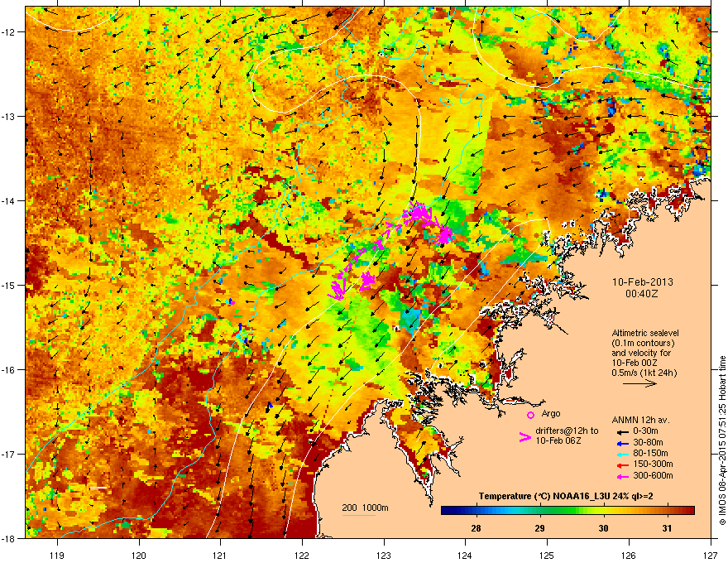Viewport: 728px width, 563px height.
Task: Click the colorbar tick label 31
Action: tap(667, 528)
